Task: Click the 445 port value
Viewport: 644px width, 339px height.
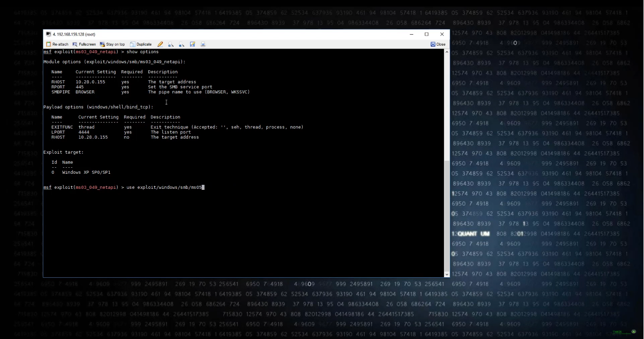Action: 79,87
